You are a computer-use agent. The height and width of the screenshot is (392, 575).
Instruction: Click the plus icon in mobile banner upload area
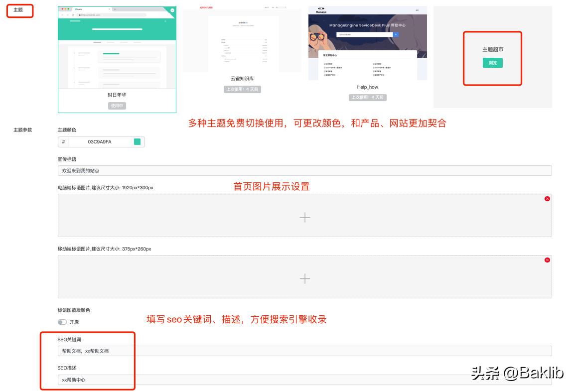pyautogui.click(x=304, y=279)
